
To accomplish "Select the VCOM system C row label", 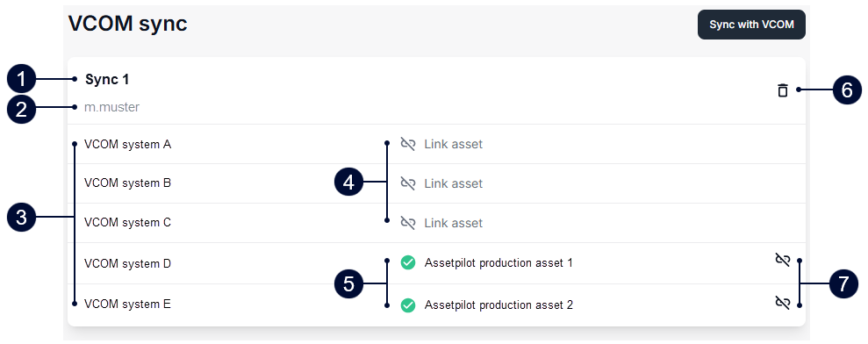I will tap(127, 222).
